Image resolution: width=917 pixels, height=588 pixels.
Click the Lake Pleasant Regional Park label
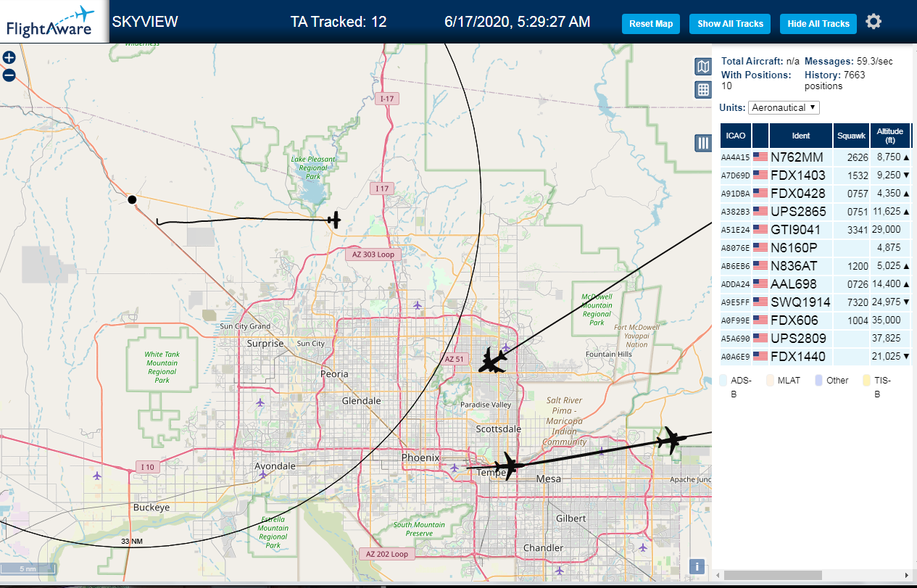point(313,167)
